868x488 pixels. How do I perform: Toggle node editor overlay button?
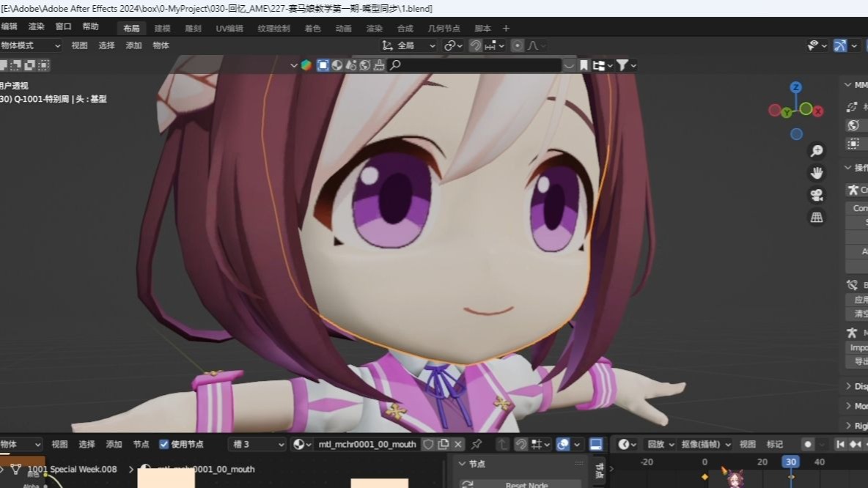pyautogui.click(x=563, y=444)
